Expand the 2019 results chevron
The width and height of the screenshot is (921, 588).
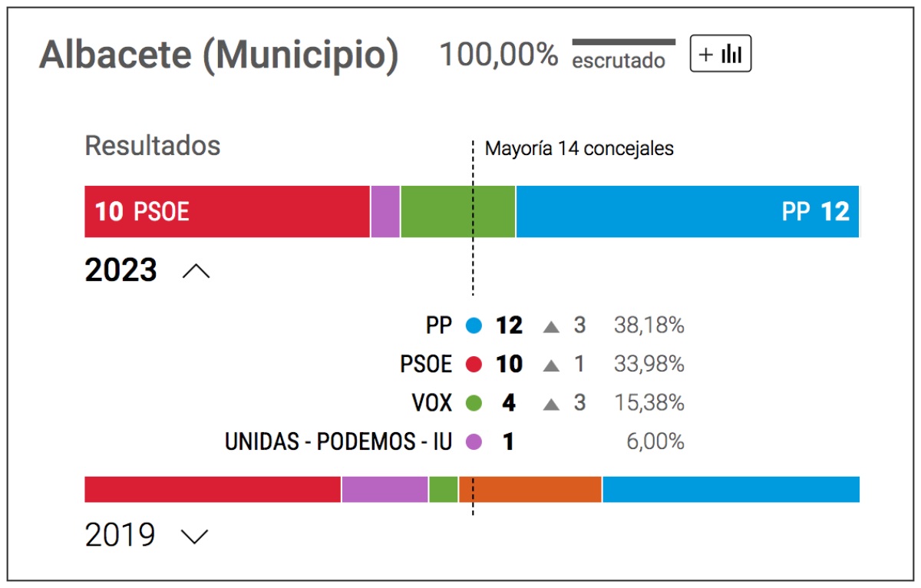tap(194, 536)
